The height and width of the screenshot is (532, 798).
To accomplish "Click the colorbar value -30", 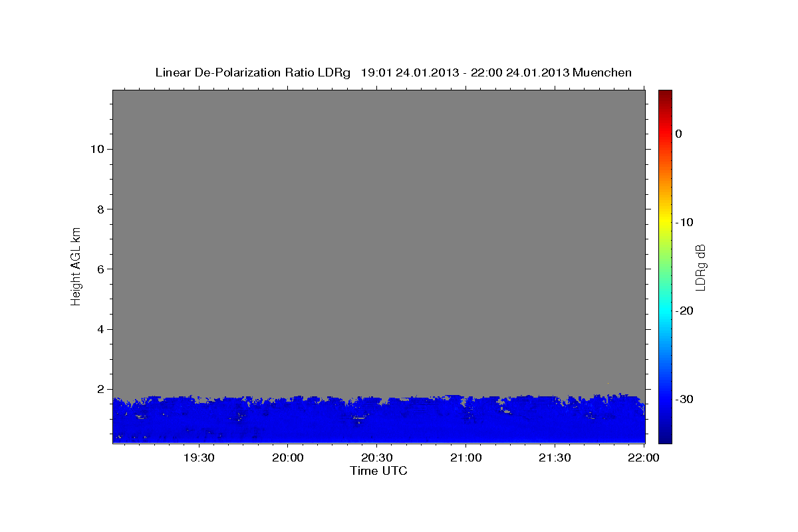I will [684, 399].
